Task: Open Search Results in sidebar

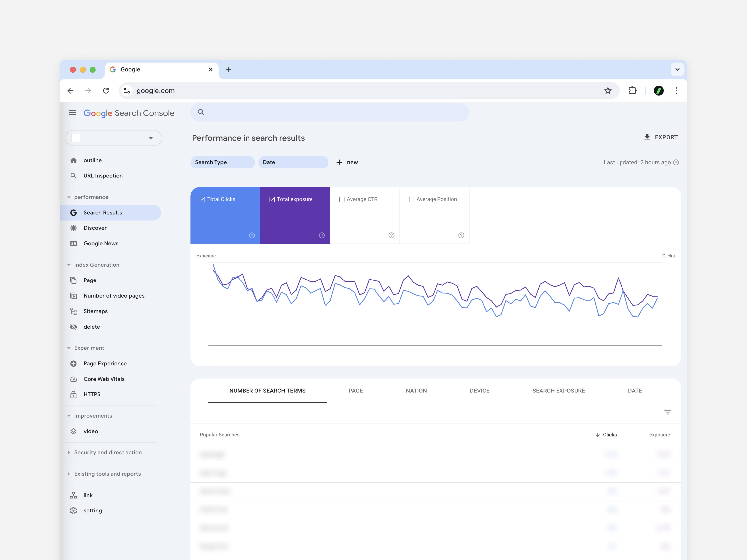Action: (x=110, y=213)
